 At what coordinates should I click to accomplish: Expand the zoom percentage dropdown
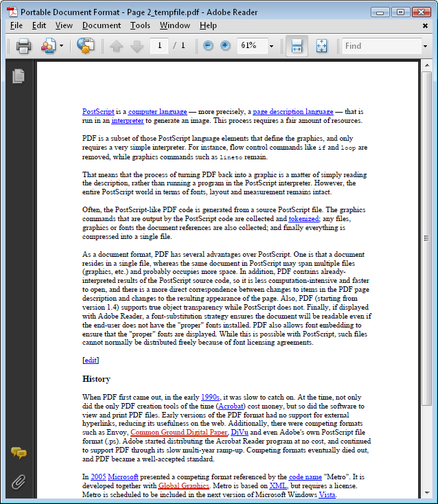pyautogui.click(x=271, y=46)
